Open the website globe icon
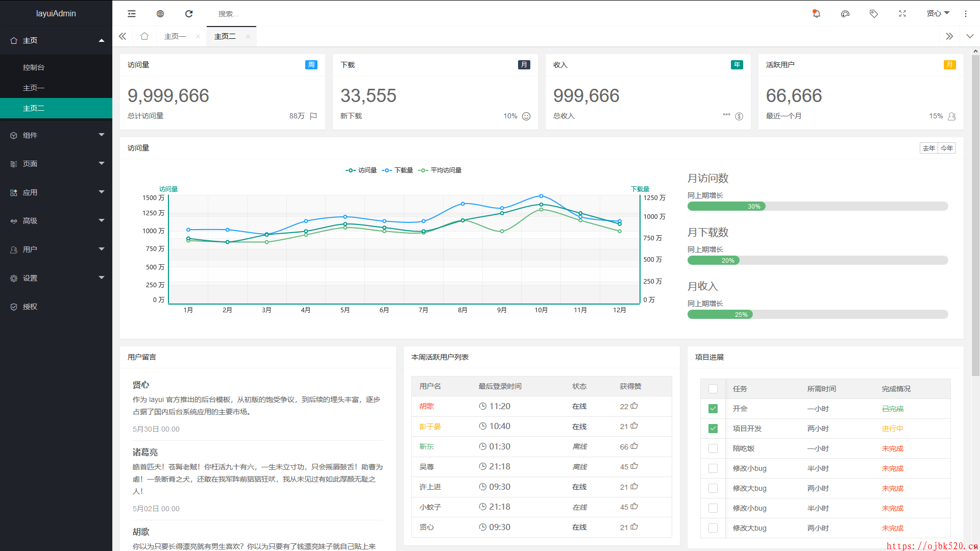Image resolution: width=980 pixels, height=551 pixels. coord(160,14)
